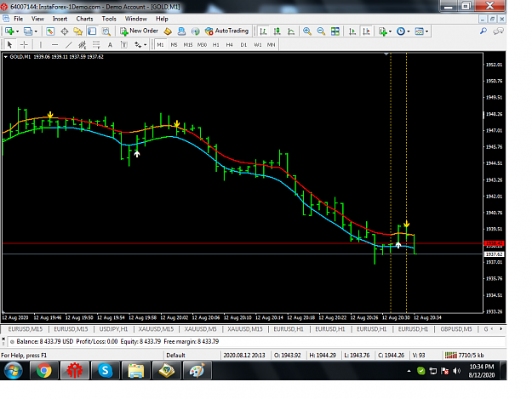
Task: Open the Insert menu
Action: [60, 19]
